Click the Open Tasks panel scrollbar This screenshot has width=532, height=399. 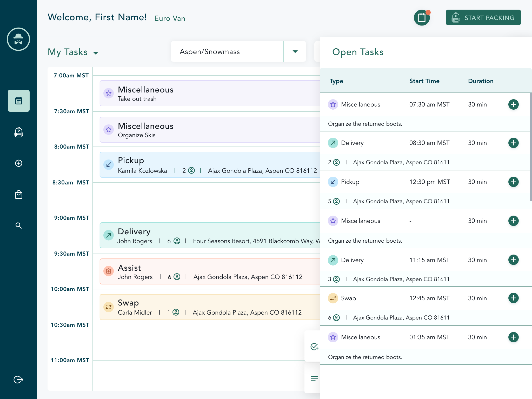click(530, 147)
